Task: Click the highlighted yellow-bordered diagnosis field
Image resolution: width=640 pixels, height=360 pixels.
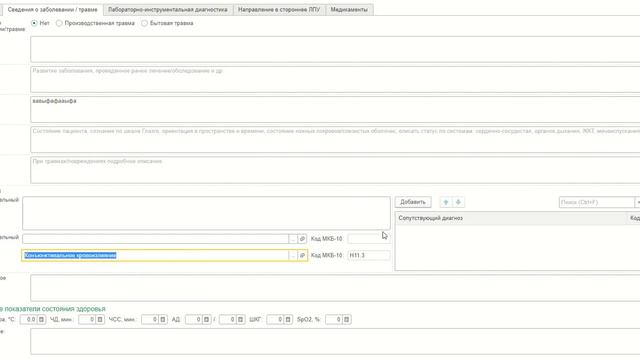Action: pyautogui.click(x=156, y=256)
